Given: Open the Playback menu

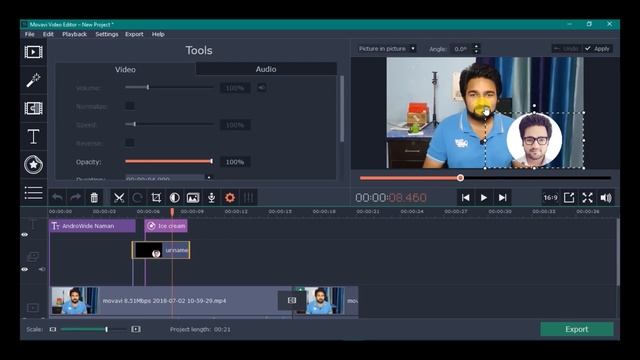Looking at the screenshot, I should point(74,34).
